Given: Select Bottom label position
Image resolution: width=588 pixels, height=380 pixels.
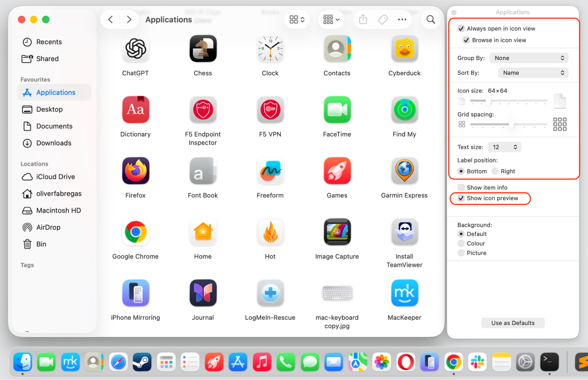Looking at the screenshot, I should click(461, 171).
